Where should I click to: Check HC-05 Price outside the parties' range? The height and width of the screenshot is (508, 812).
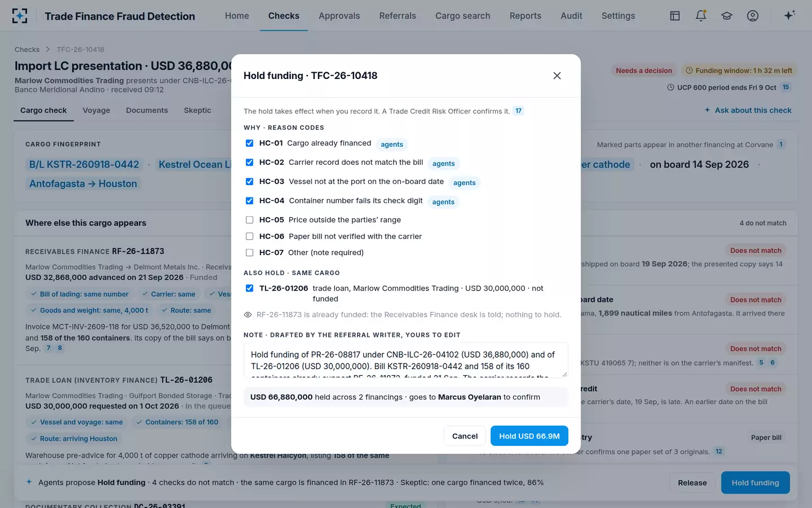[249, 220]
